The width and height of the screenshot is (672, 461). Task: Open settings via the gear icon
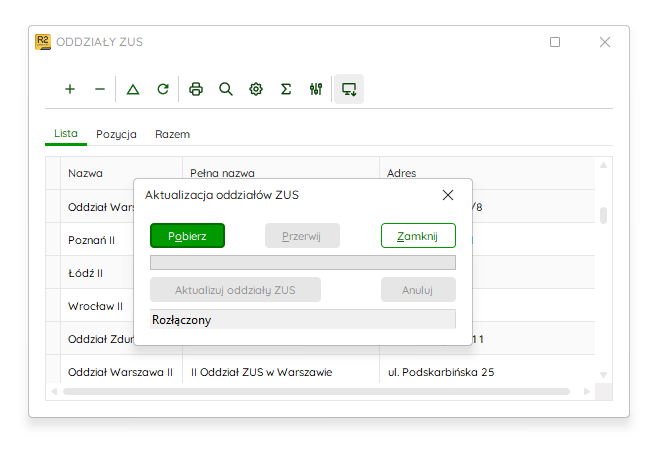(256, 89)
